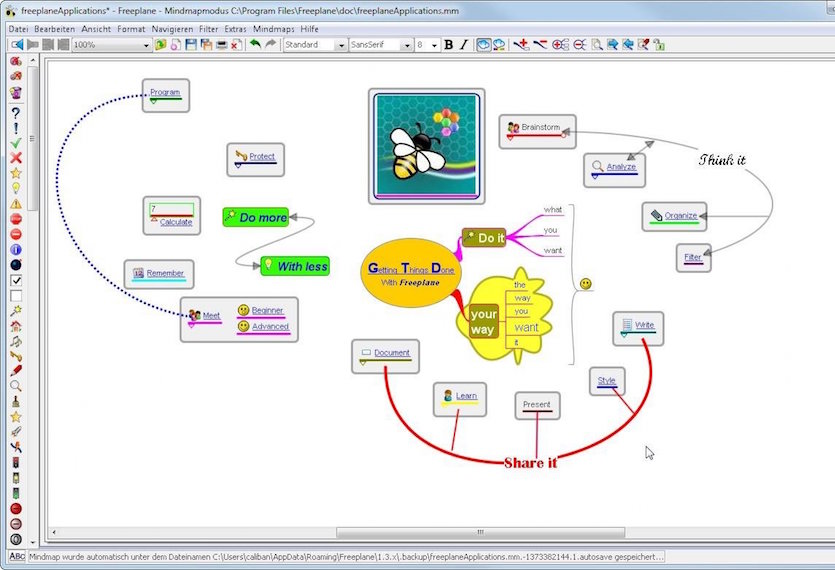Click the find magnifier icon in top toolbar
This screenshot has width=835, height=570.
[597, 45]
